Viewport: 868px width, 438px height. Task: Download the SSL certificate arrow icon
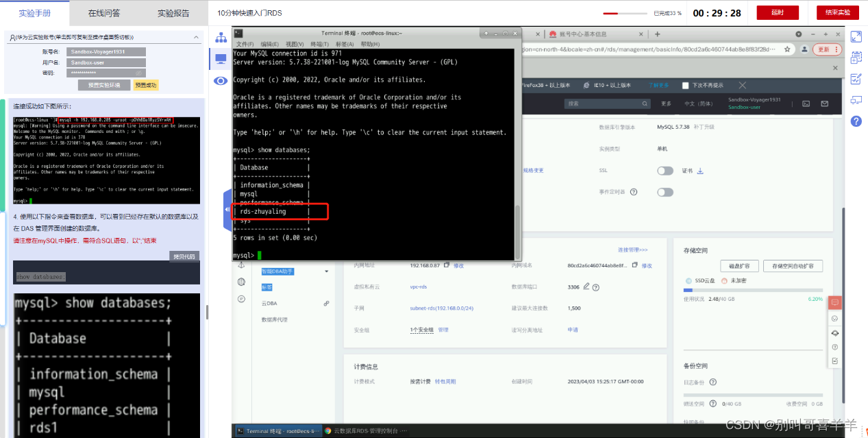coord(700,171)
